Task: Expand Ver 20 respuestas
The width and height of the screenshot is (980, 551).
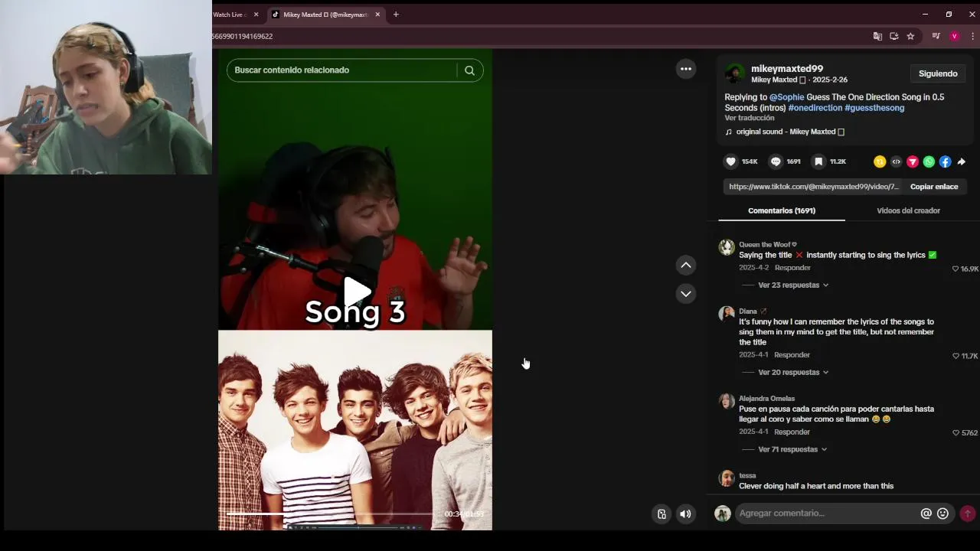Action: 793,372
